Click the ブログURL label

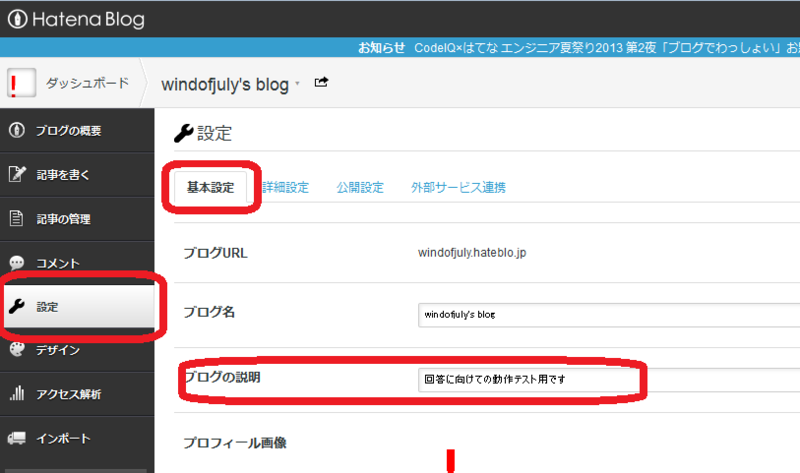pos(215,253)
